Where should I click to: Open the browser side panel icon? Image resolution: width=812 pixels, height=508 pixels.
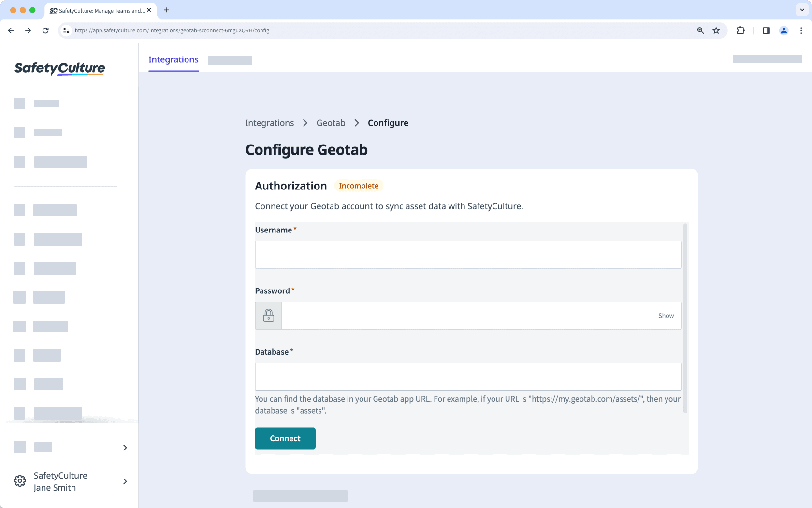click(x=766, y=30)
